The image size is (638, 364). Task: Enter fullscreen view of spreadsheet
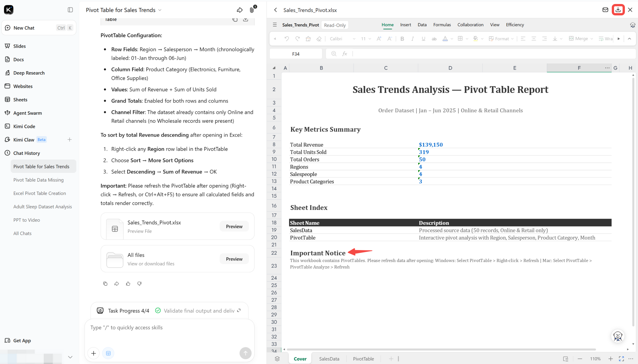tap(621, 359)
